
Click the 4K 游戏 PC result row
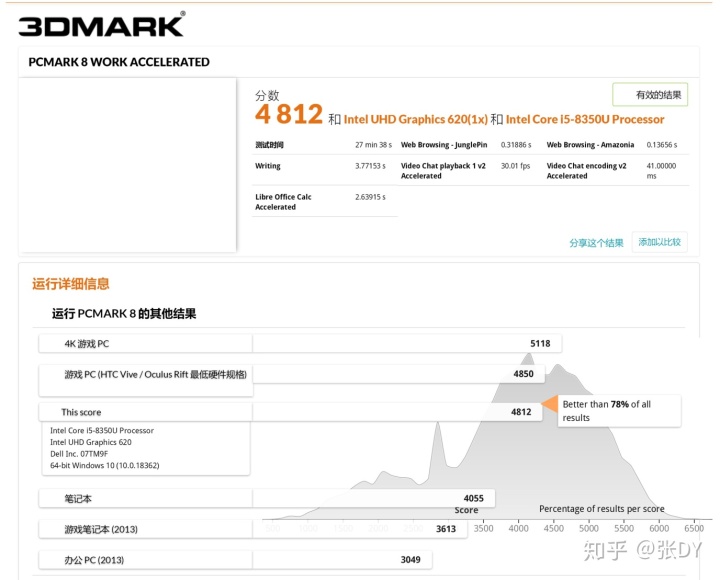pyautogui.click(x=300, y=343)
